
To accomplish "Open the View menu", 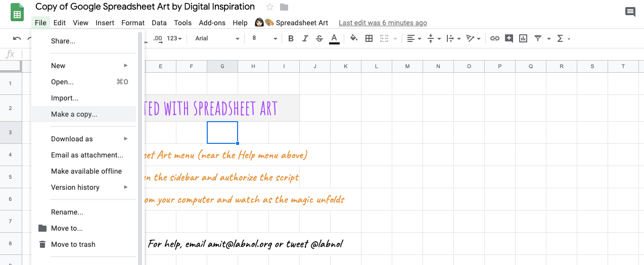I will coord(81,23).
